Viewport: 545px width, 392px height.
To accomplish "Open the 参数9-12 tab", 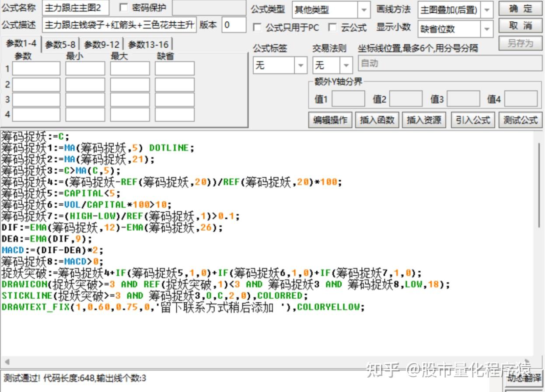I will pos(101,44).
